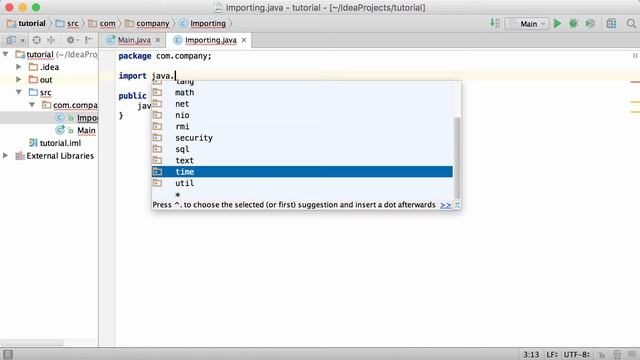This screenshot has width=640, height=360.
Task: Expand the out folder
Action: click(x=18, y=79)
